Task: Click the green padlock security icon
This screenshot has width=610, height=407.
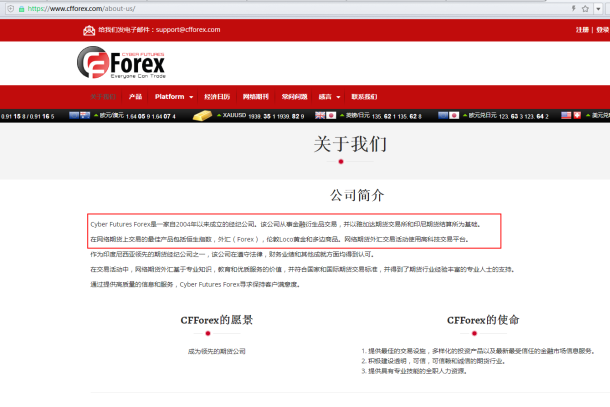Action: tap(21, 9)
